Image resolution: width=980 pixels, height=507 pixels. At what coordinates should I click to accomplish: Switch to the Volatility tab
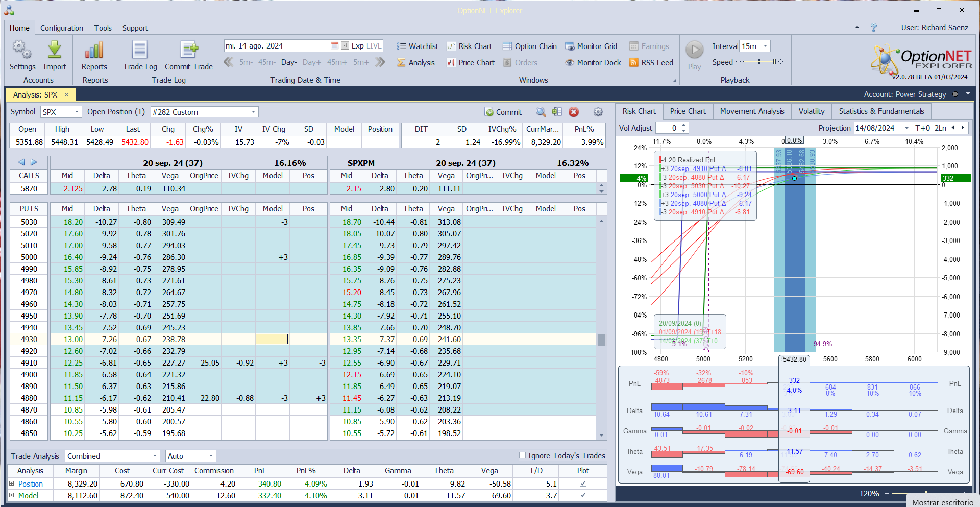pyautogui.click(x=811, y=111)
